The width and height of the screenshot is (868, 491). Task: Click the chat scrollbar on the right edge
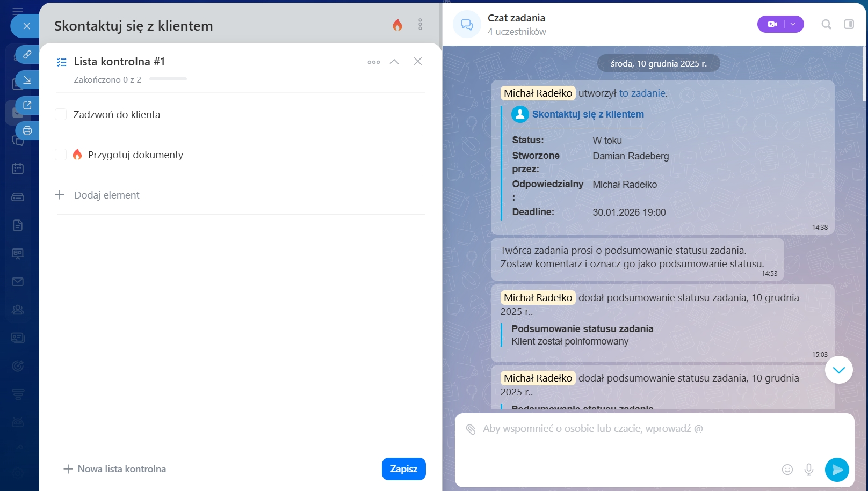[864, 74]
